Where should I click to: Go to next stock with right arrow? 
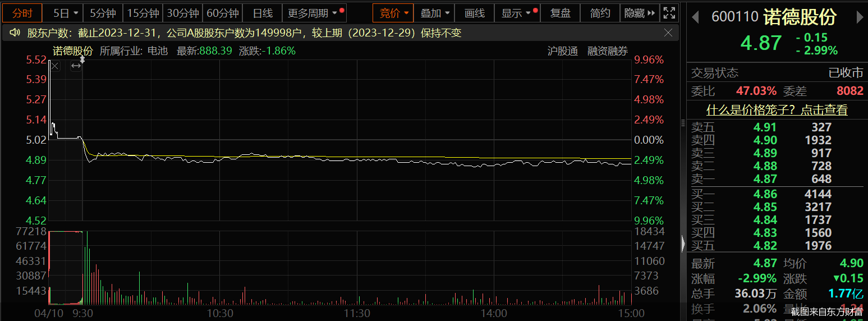click(860, 17)
